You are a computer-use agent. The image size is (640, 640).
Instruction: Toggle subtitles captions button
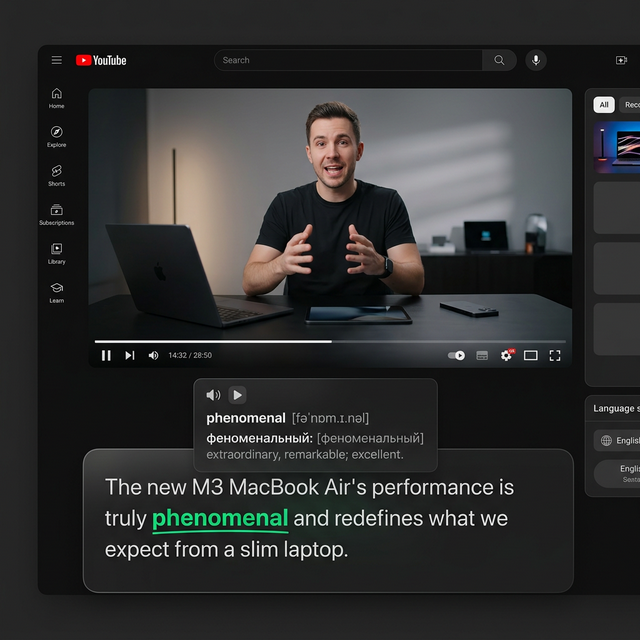[482, 356]
